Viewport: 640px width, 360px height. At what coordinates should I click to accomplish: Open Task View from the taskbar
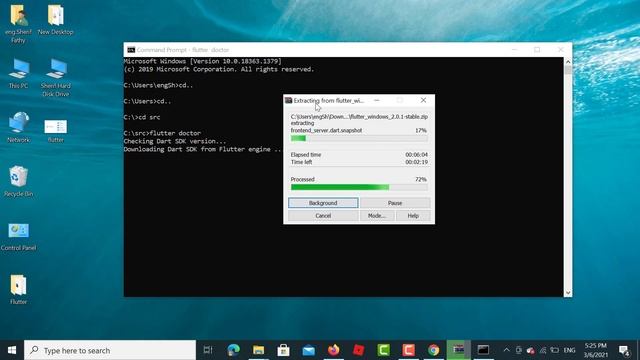point(208,350)
